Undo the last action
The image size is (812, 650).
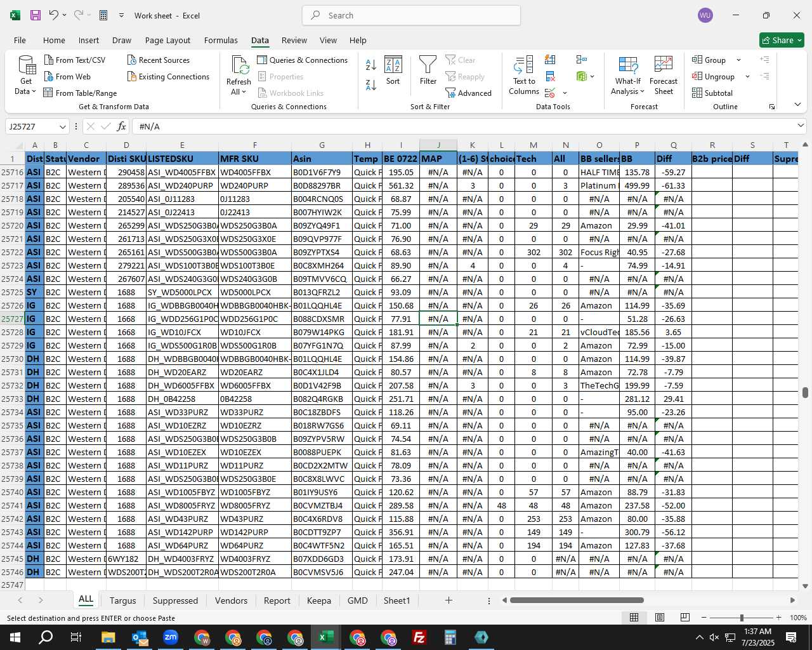coord(54,15)
